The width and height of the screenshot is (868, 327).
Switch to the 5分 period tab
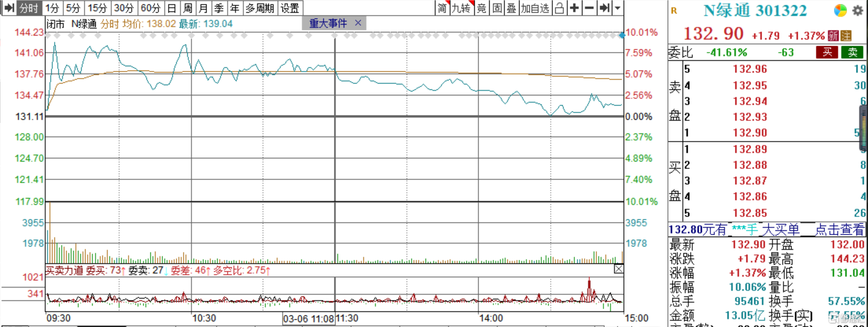pos(73,8)
